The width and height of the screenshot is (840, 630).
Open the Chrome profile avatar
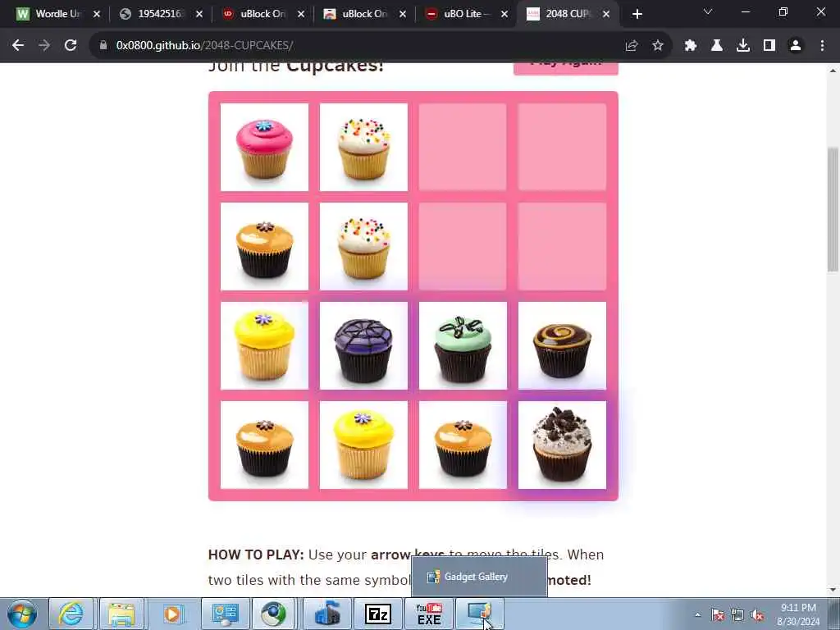[x=796, y=46]
